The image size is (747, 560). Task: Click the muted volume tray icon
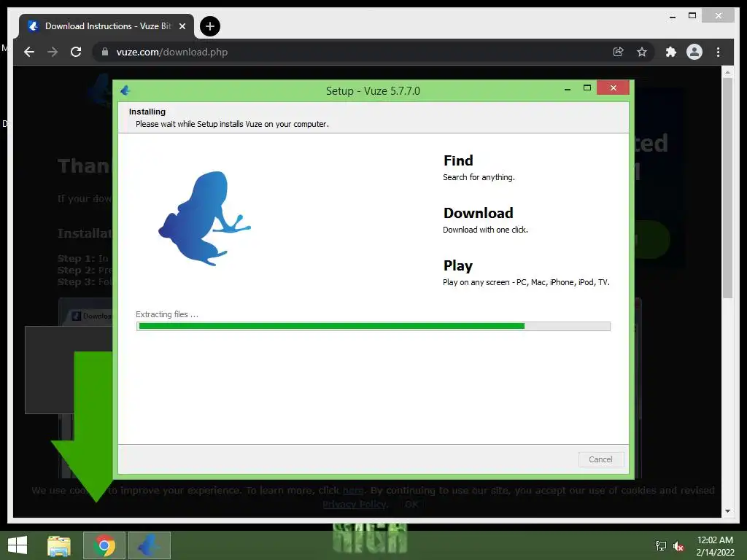coord(678,546)
